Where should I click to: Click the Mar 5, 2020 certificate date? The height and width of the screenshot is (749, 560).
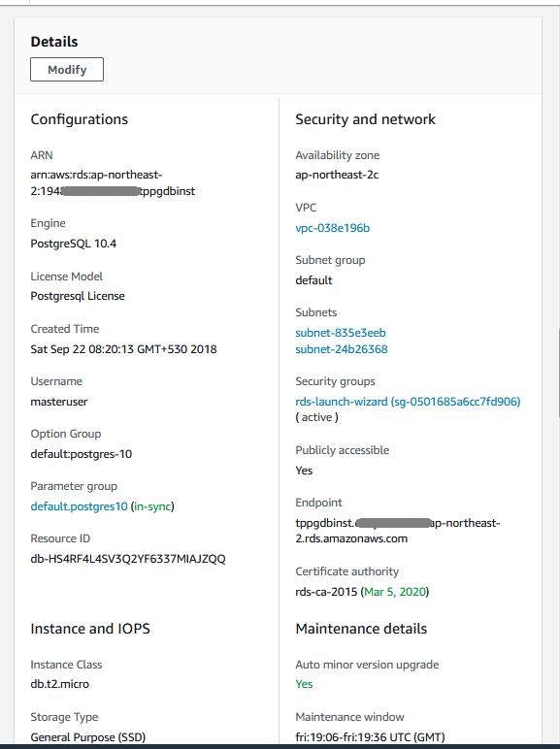(x=395, y=592)
